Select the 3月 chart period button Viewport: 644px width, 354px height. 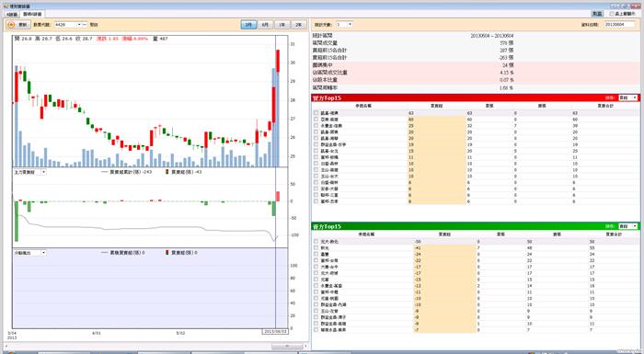(x=248, y=25)
